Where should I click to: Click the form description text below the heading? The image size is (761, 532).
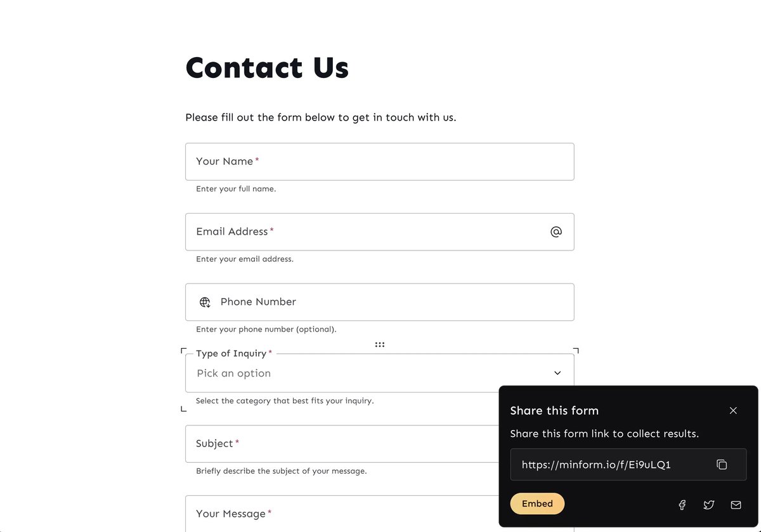[320, 117]
